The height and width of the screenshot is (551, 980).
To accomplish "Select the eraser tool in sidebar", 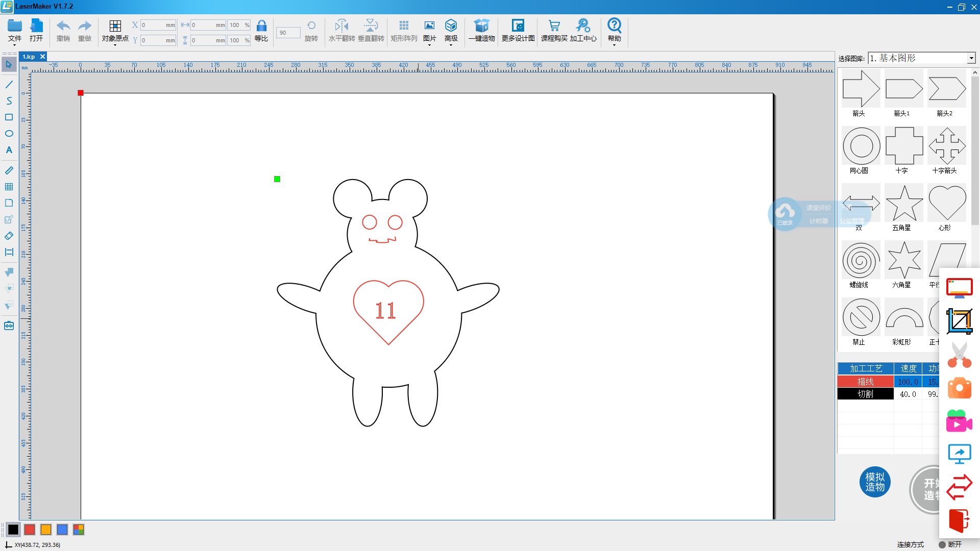I will tap(9, 236).
